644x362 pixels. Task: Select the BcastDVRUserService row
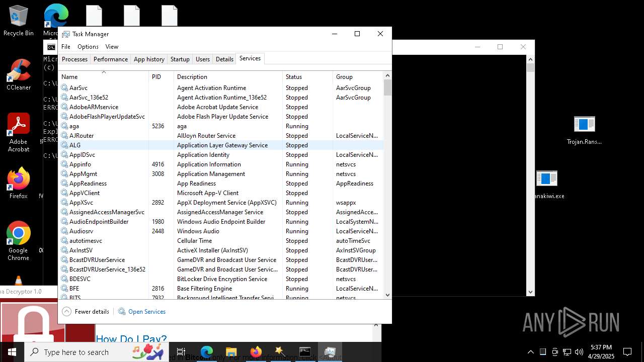(221, 259)
